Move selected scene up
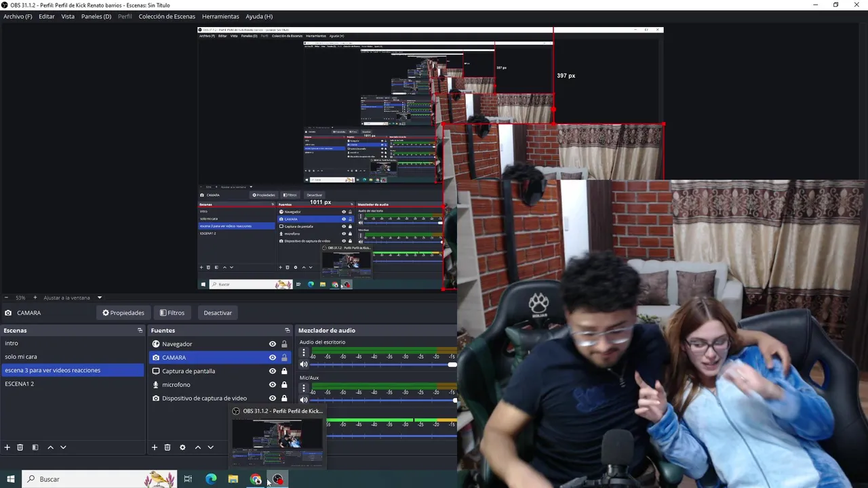The image size is (868, 488). 50,447
